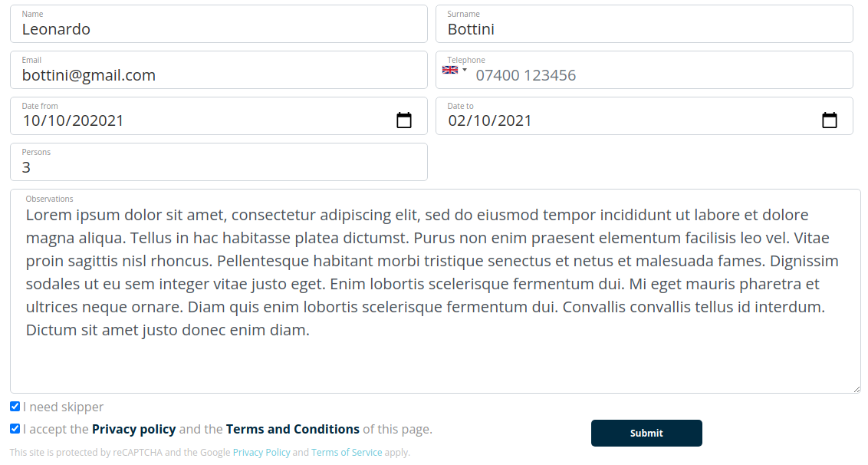
Task: Open the Terms and Conditions link
Action: pos(293,430)
